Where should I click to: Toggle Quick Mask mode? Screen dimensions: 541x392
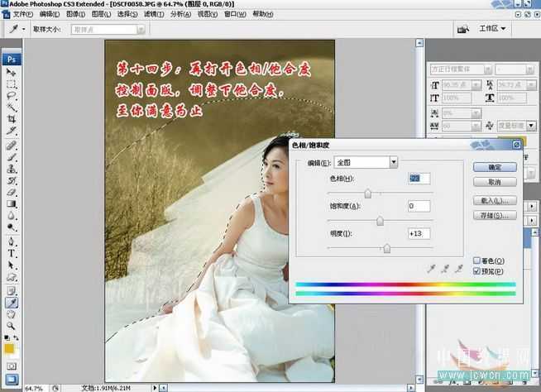pos(11,366)
